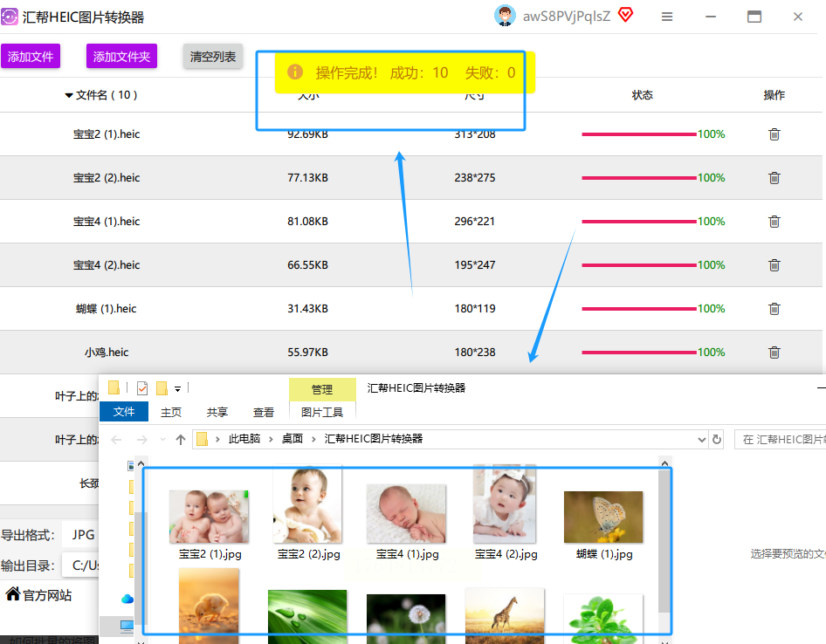Refresh the Explorer folder view

(x=717, y=439)
